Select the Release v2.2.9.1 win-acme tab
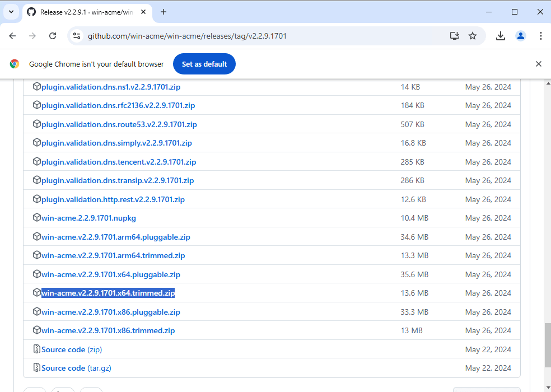This screenshot has width=551, height=392. tap(86, 12)
